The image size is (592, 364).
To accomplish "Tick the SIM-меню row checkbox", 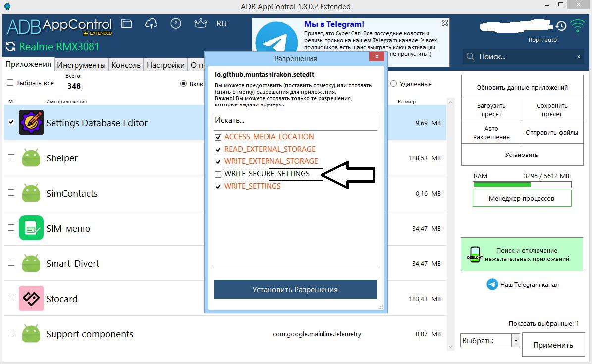I will pos(11,228).
